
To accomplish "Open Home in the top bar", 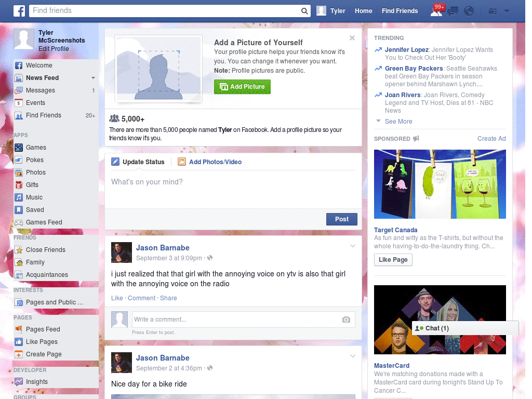I will [363, 11].
